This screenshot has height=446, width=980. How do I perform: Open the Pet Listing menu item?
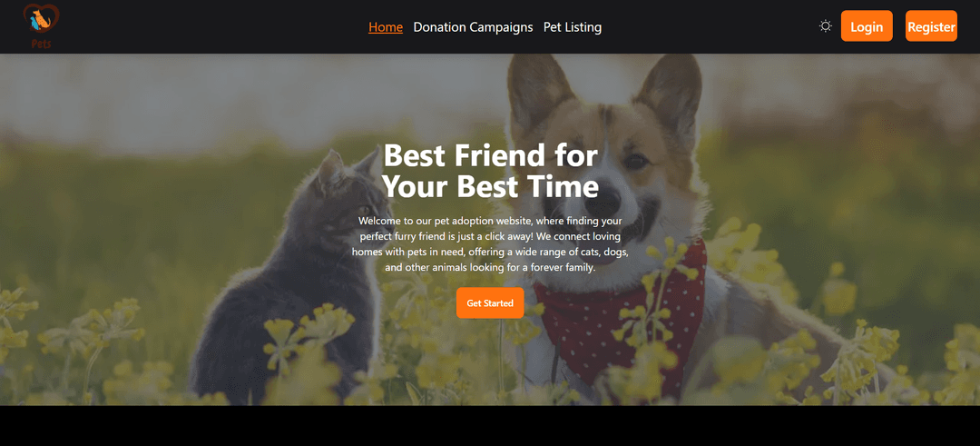pos(573,27)
